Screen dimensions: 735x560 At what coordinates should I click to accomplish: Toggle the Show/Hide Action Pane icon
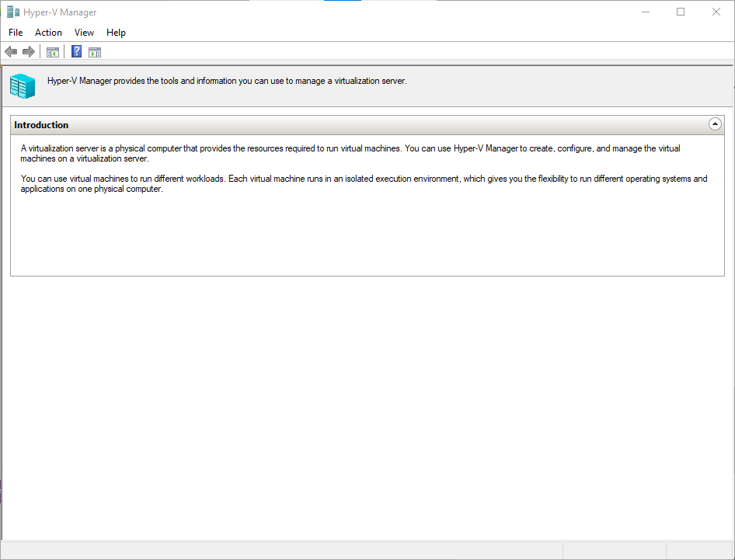pyautogui.click(x=95, y=52)
